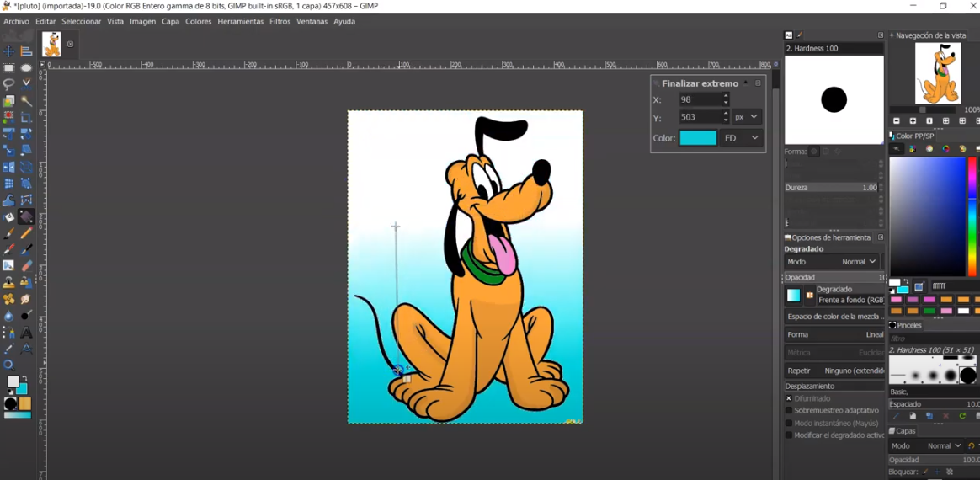980x480 pixels.
Task: Choose the Pencil tool
Action: click(26, 233)
